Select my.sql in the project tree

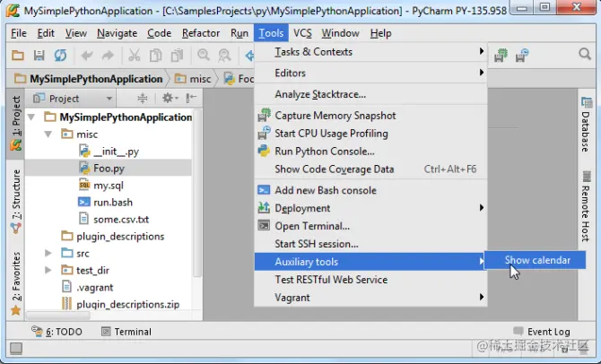pos(109,186)
